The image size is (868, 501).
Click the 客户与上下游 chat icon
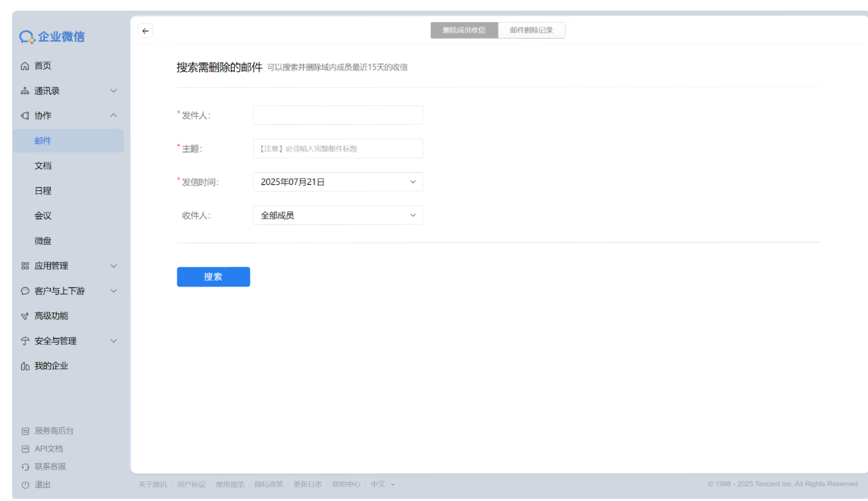pos(25,291)
